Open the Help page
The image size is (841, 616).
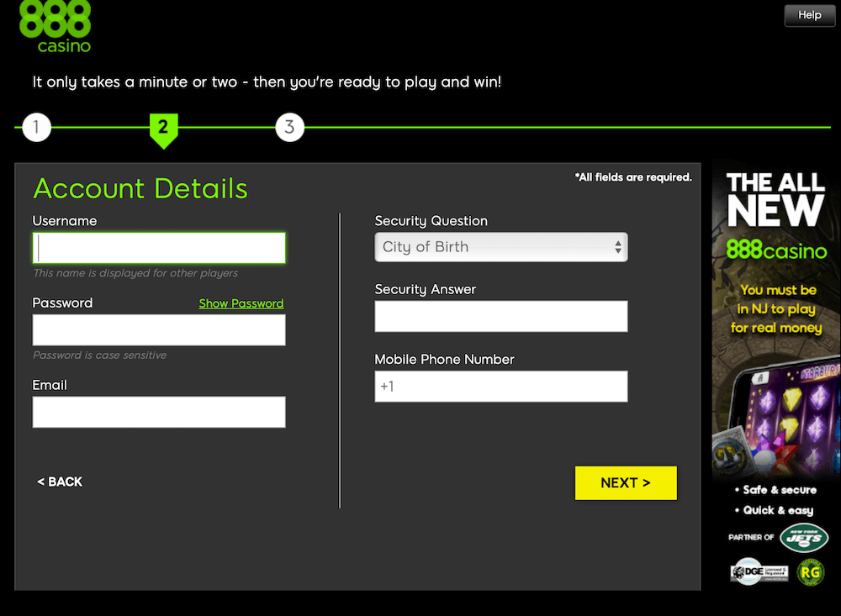(x=809, y=15)
